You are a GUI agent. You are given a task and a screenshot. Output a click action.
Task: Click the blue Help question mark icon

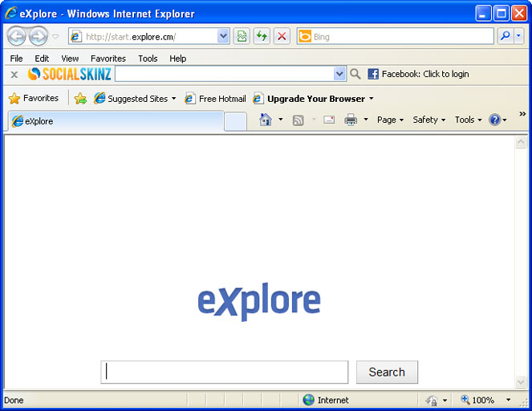tap(494, 120)
